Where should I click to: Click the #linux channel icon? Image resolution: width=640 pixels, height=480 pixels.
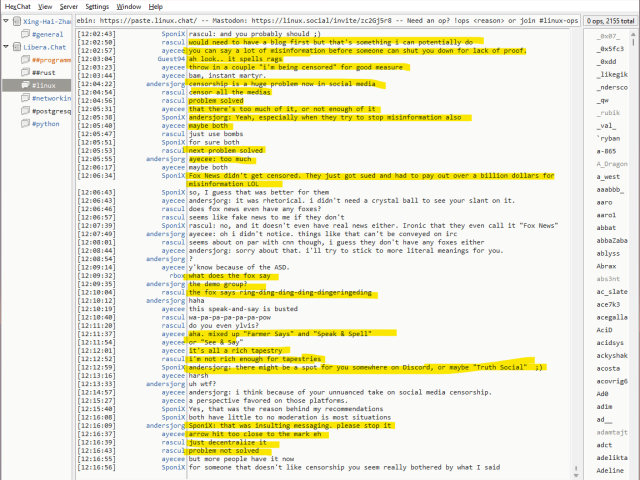click(x=25, y=85)
